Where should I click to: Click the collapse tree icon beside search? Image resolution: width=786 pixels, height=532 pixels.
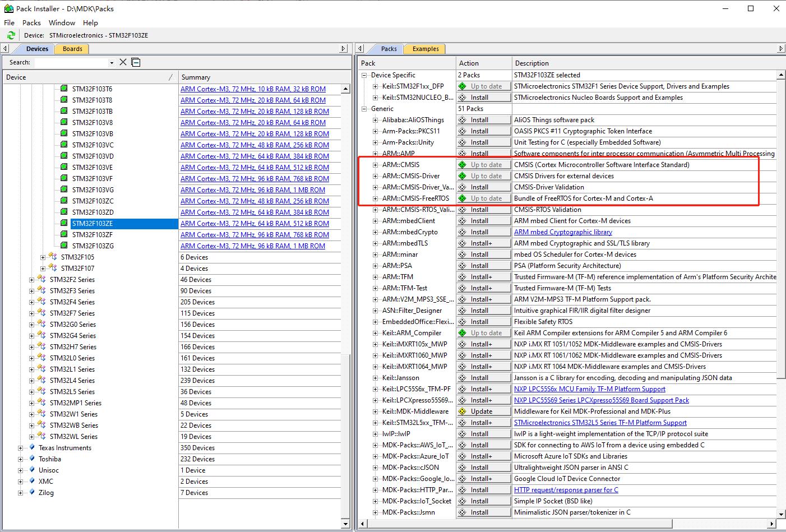(136, 62)
